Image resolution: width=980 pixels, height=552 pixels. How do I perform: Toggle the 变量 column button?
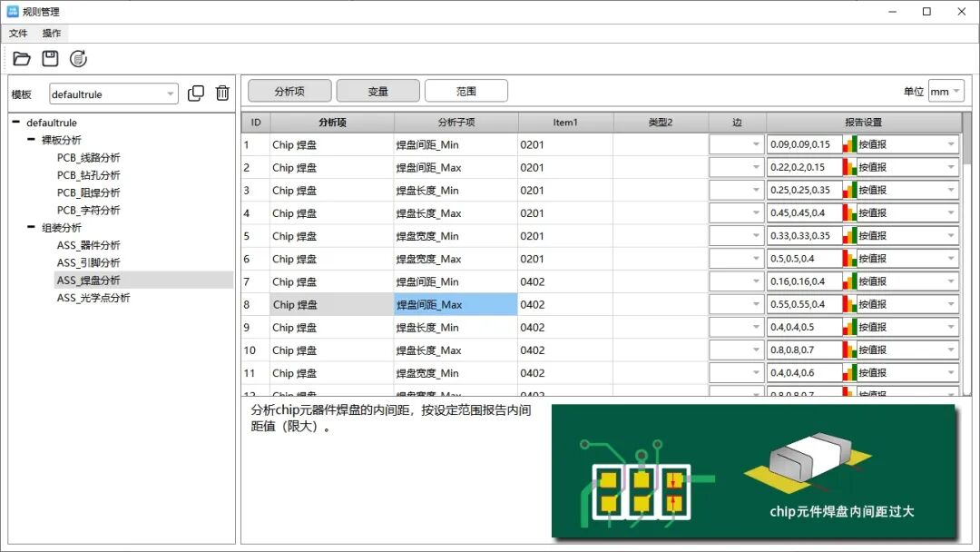pos(377,91)
